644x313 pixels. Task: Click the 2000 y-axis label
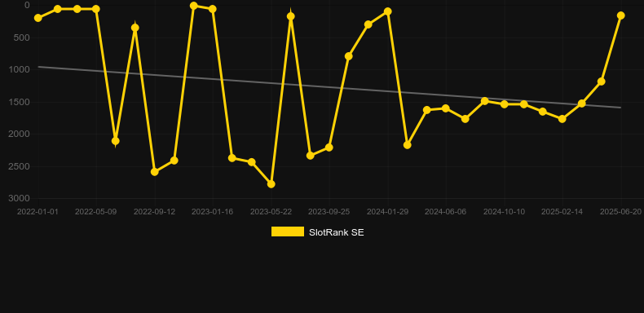20,134
